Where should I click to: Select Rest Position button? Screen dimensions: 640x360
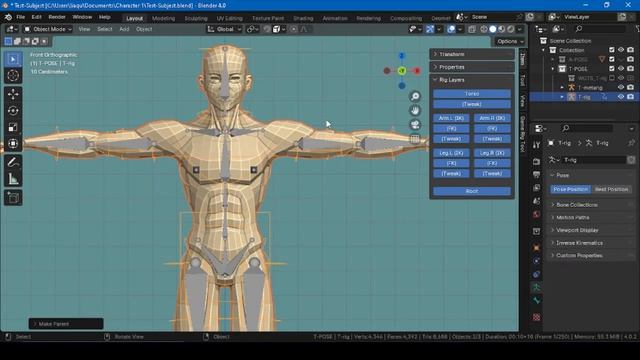point(611,189)
